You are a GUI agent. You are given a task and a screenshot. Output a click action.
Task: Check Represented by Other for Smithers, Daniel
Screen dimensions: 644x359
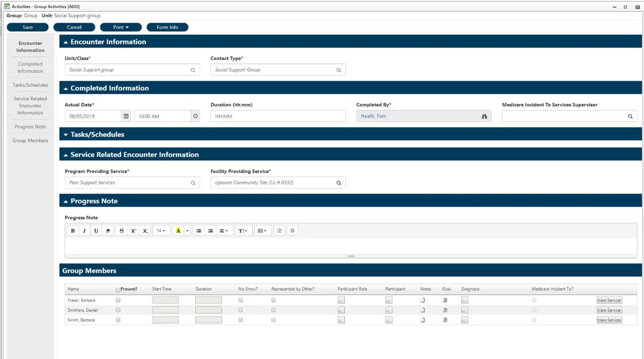273,310
